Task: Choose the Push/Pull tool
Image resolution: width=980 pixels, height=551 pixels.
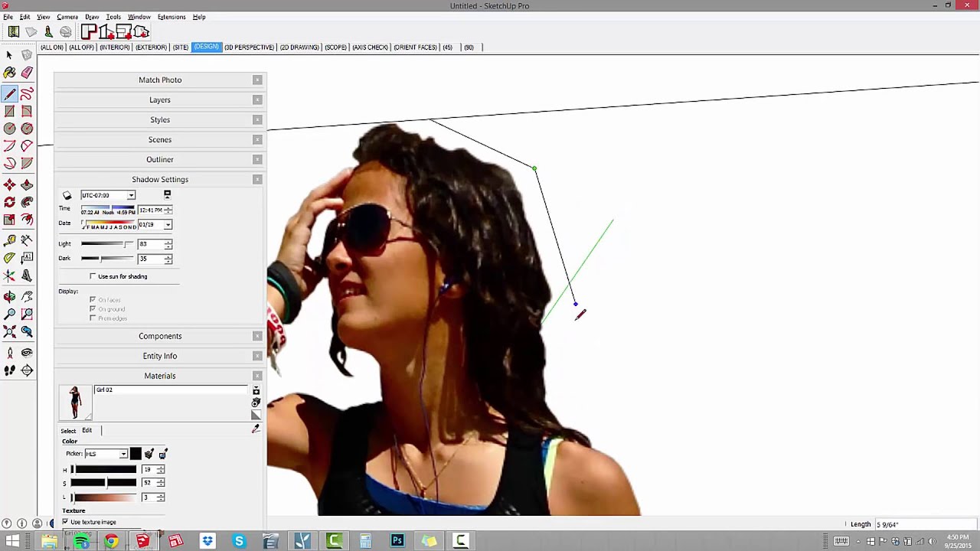Action: pos(27,184)
